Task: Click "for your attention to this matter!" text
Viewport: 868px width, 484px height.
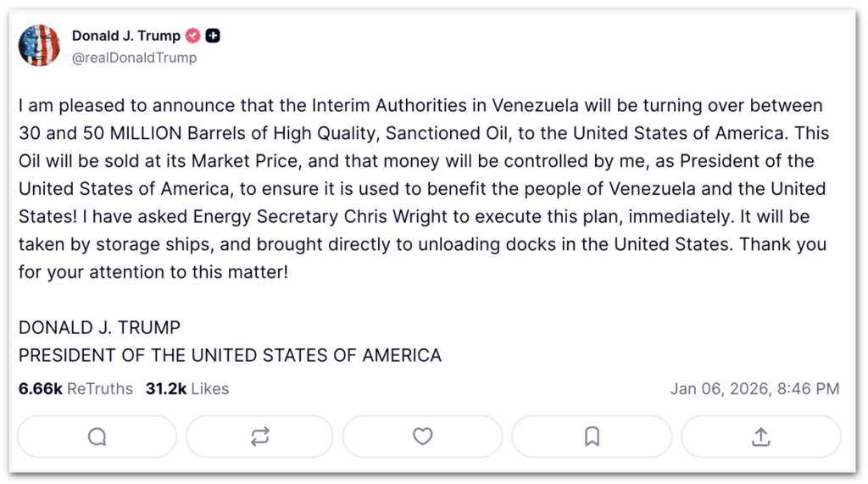Action: (153, 272)
